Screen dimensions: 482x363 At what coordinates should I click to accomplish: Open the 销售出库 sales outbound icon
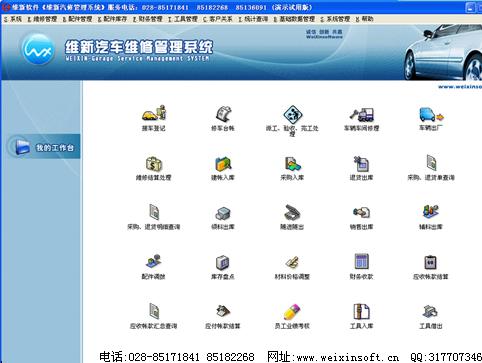(362, 213)
